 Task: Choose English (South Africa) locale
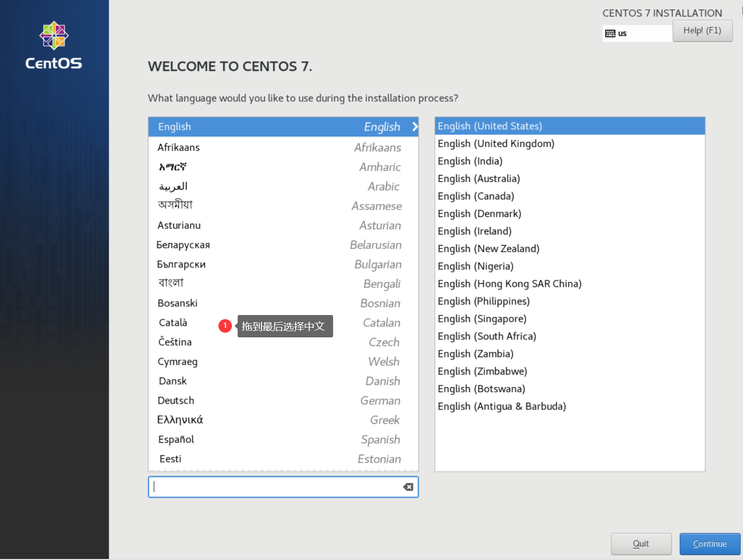tap(570, 336)
